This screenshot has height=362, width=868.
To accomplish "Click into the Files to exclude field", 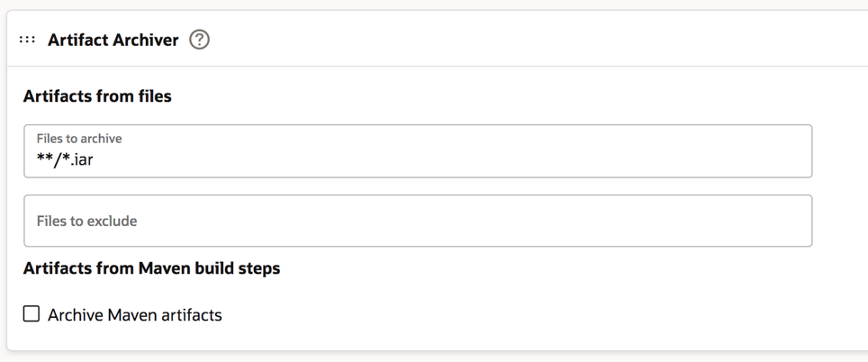I will [418, 221].
